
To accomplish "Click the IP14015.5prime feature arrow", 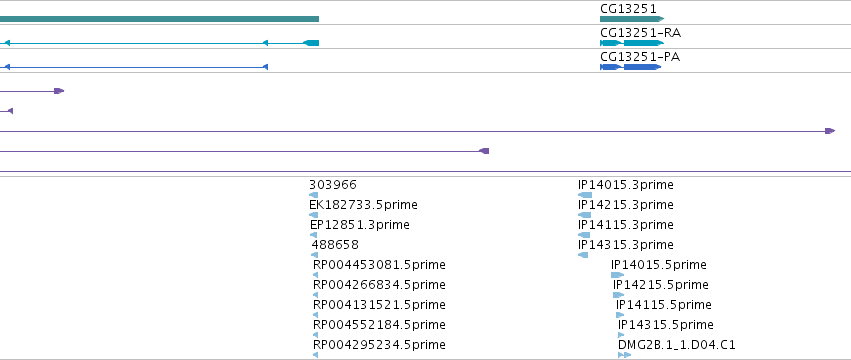I will tap(618, 275).
